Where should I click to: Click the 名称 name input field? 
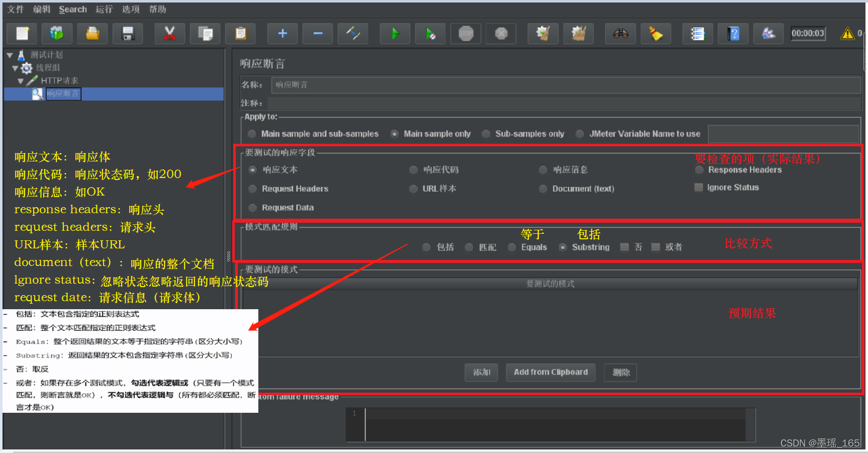[x=566, y=85]
